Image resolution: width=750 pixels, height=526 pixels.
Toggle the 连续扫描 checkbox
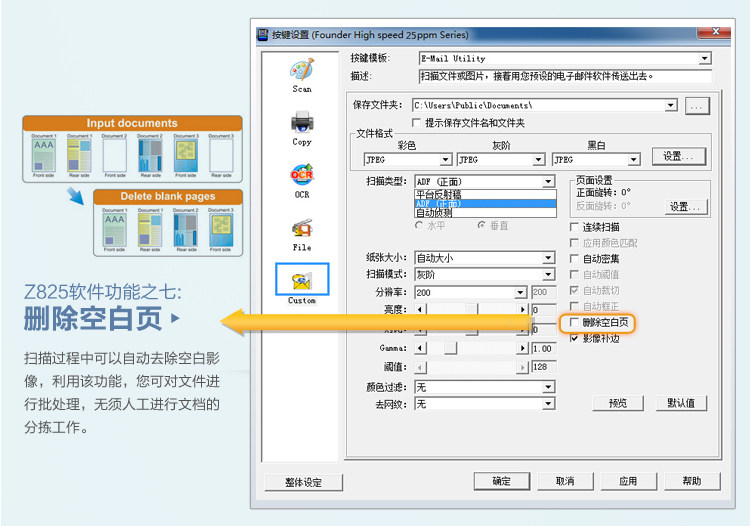(x=574, y=227)
